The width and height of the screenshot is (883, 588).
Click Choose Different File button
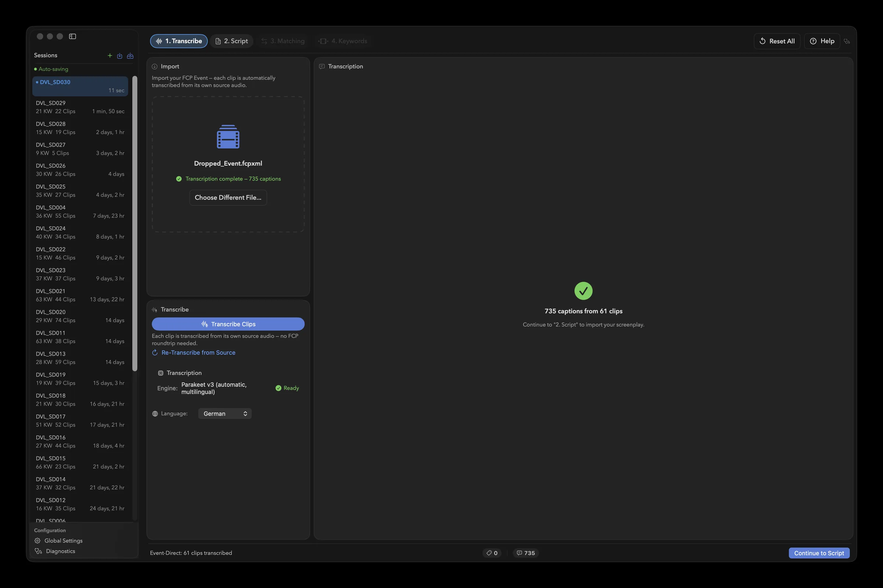click(228, 197)
